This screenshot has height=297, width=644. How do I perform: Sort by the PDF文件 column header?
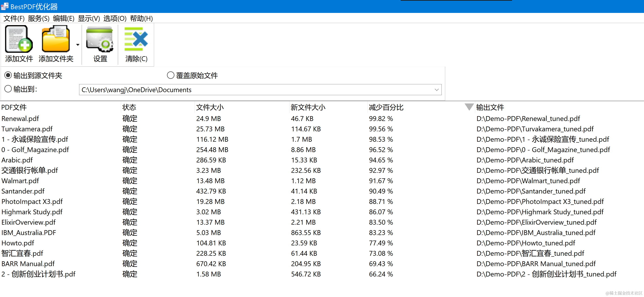tap(14, 107)
